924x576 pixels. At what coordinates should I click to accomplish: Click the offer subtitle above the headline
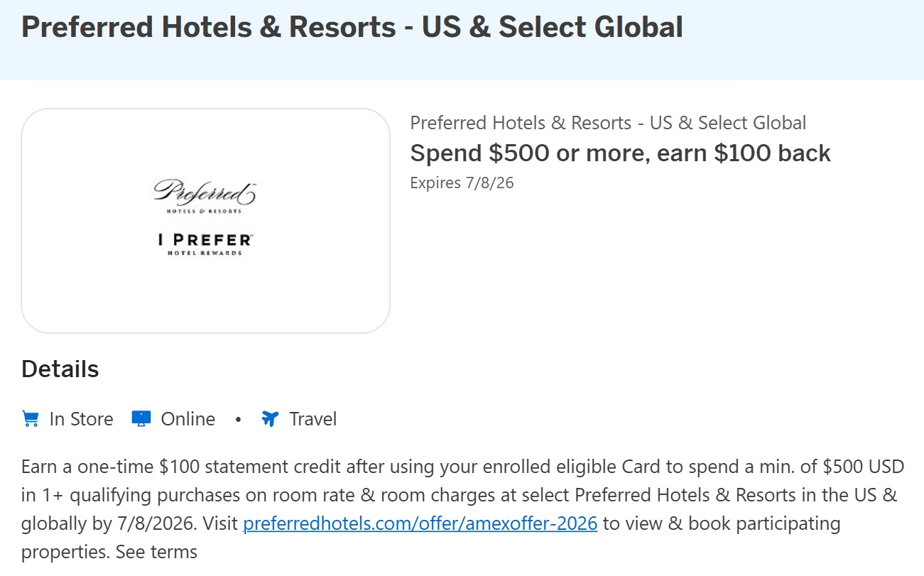click(x=608, y=122)
